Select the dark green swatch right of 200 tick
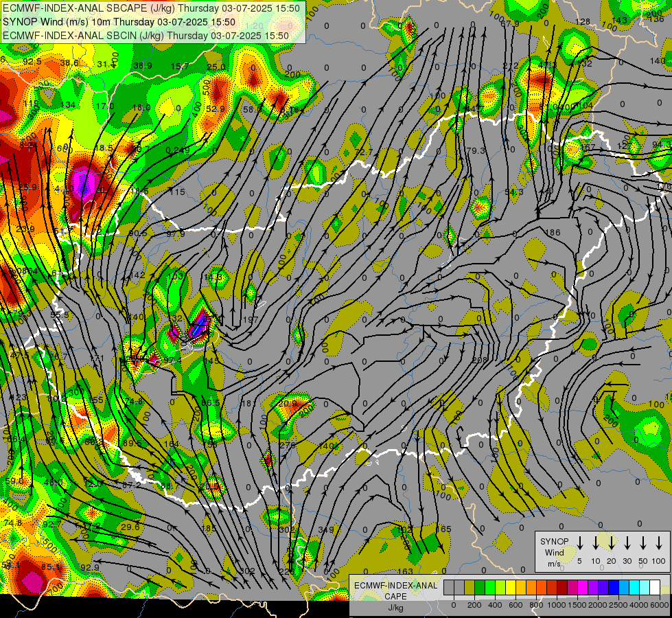This screenshot has width=672, height=618. click(x=480, y=587)
